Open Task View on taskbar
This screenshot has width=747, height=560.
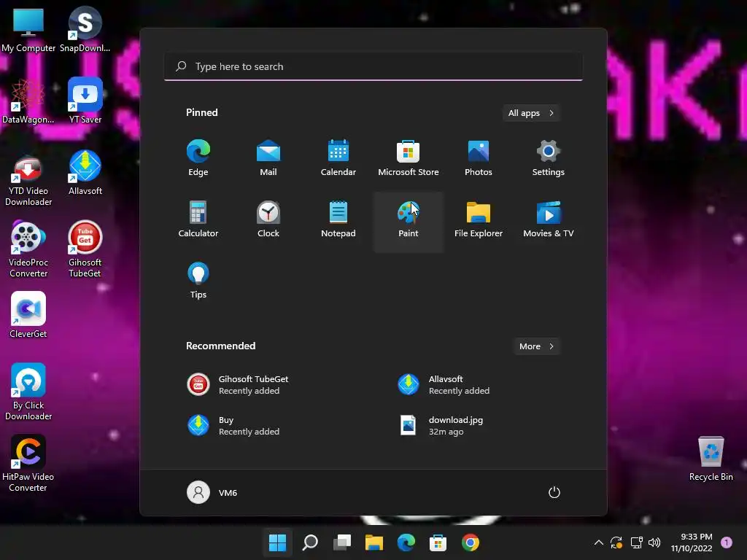(x=342, y=542)
